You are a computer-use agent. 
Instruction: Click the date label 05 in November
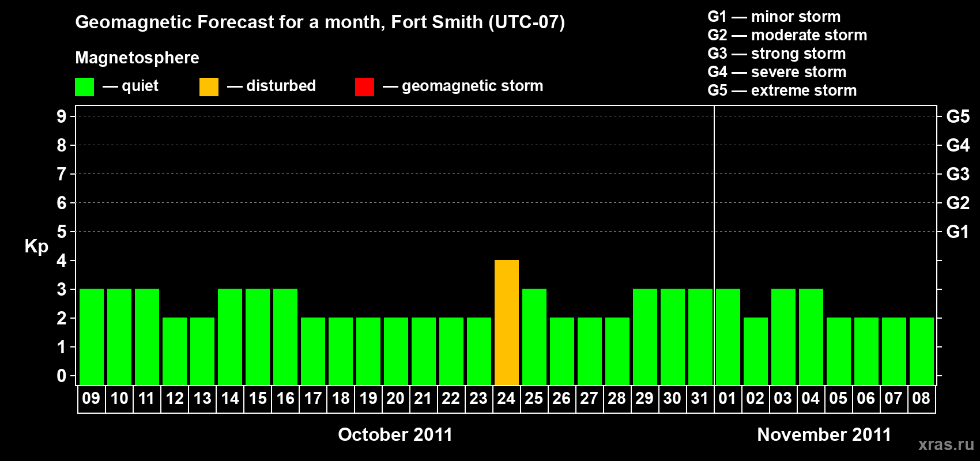coord(838,398)
